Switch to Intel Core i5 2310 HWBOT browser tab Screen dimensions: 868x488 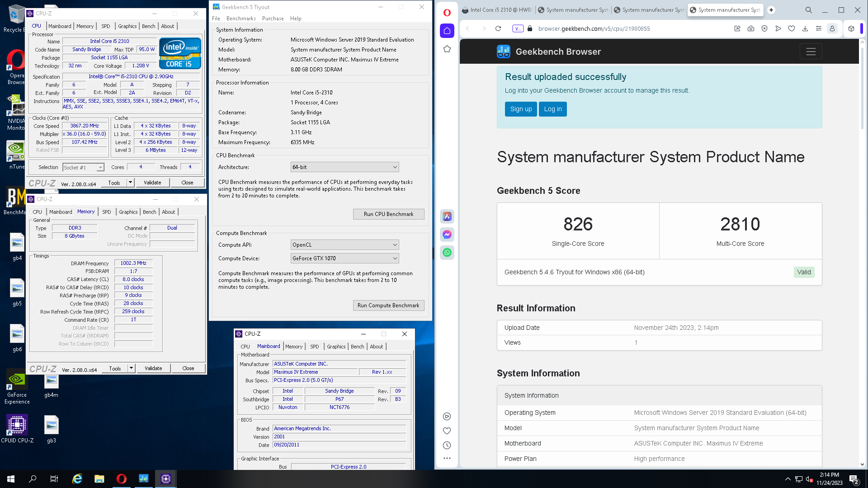(x=497, y=10)
